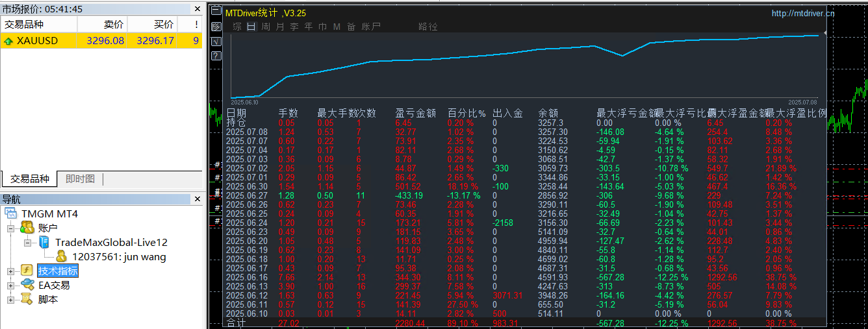The width and height of the screenshot is (868, 329).
Task: Select the 技术指标 tree item label
Action: [58, 271]
